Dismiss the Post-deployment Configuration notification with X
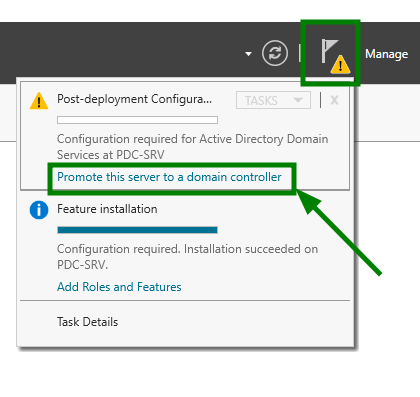The image size is (420, 397). pyautogui.click(x=334, y=100)
